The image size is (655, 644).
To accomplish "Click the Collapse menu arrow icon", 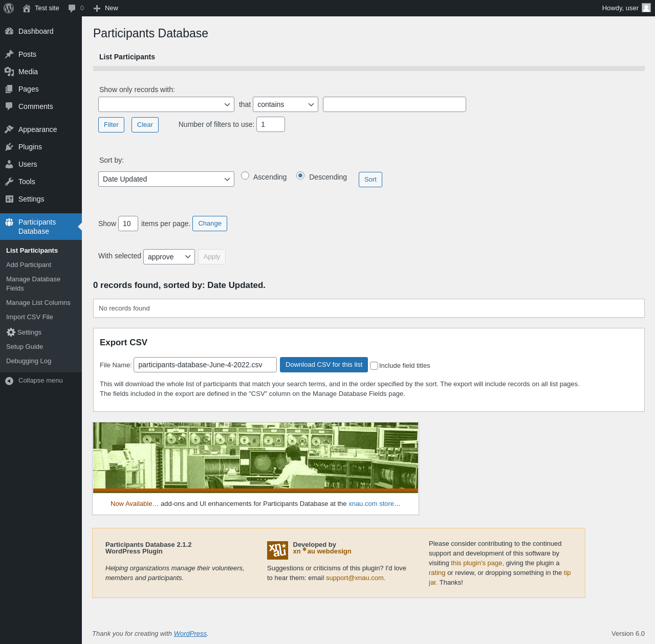I will coord(9,381).
